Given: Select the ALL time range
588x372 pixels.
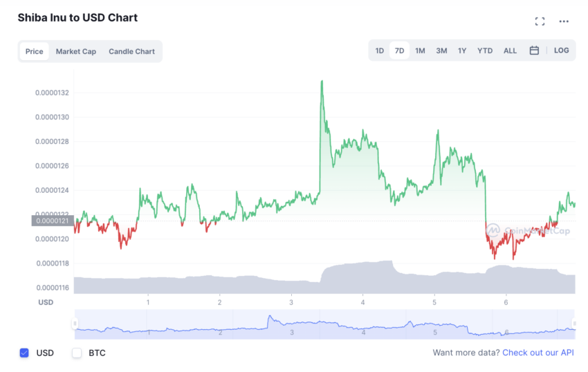Looking at the screenshot, I should pos(510,50).
